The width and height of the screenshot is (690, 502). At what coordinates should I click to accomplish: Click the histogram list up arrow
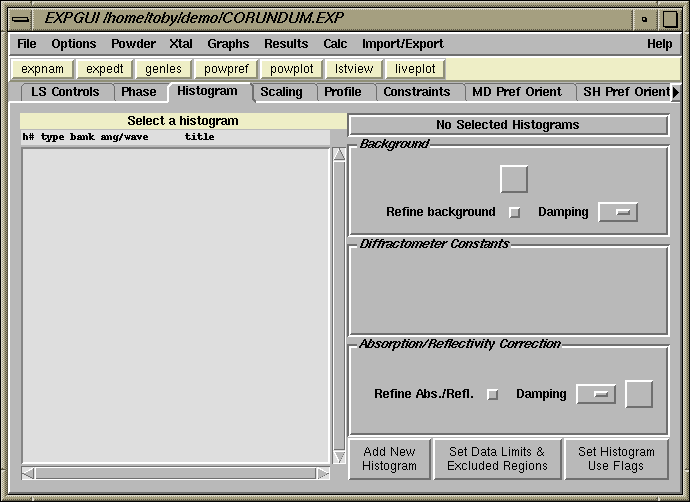(339, 154)
